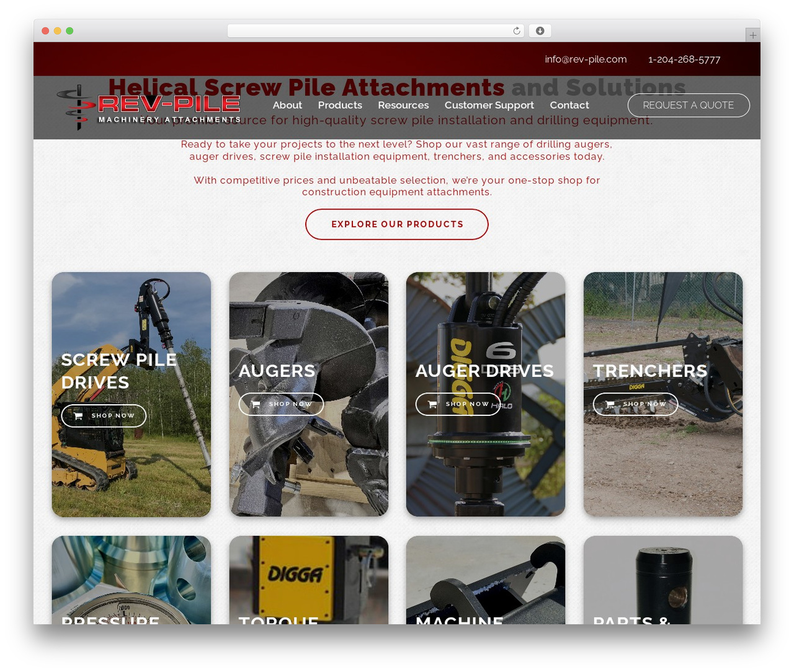Click the browser address bar
Screen dimensions: 794x672
pos(376,31)
